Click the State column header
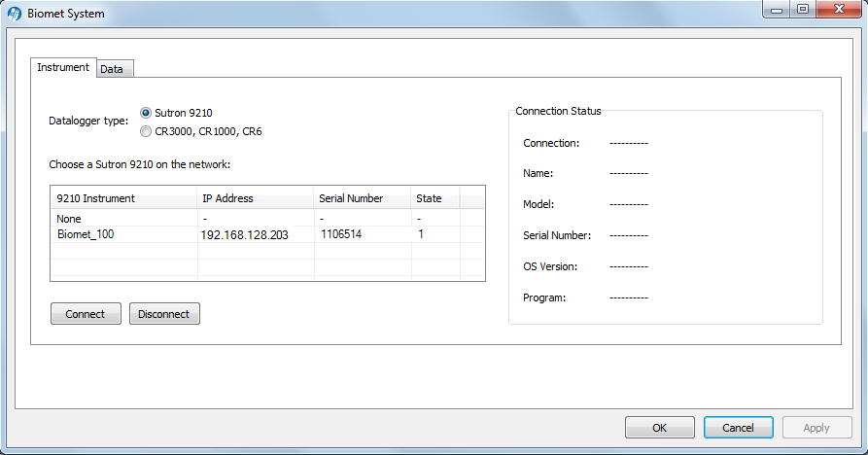 435,198
